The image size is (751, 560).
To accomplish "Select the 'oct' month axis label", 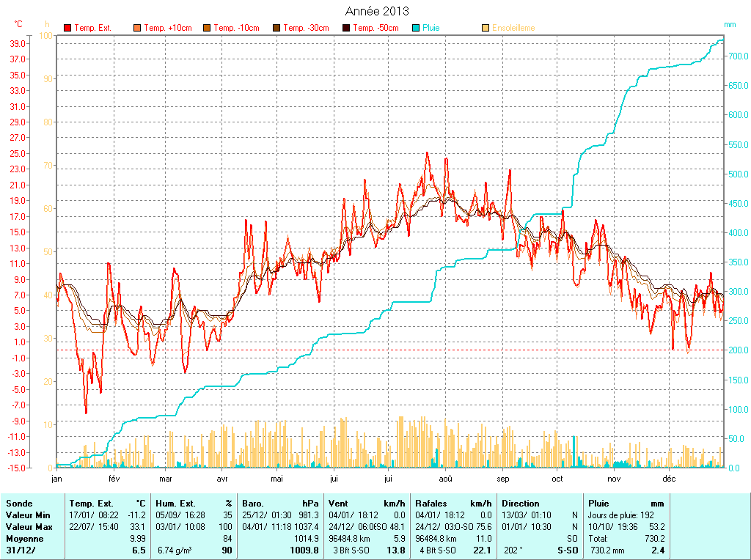I will coord(557,479).
